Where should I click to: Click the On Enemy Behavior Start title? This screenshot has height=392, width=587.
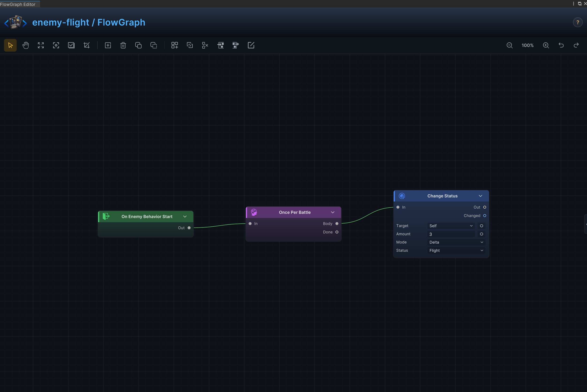pos(147,217)
